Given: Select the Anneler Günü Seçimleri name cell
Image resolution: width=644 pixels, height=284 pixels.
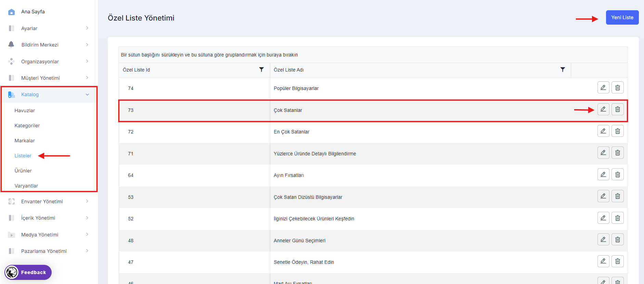Looking at the screenshot, I should 420,241.
